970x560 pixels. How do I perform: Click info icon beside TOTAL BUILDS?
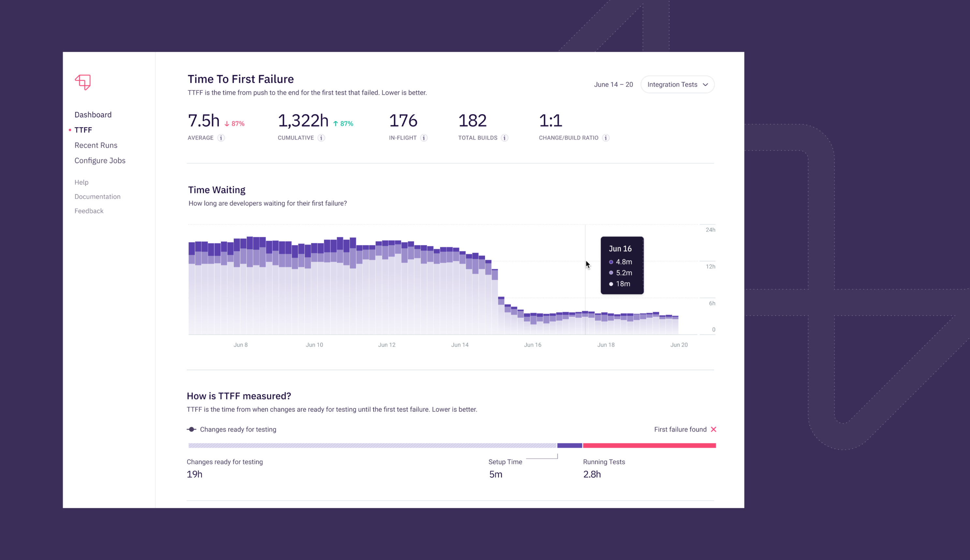click(505, 138)
